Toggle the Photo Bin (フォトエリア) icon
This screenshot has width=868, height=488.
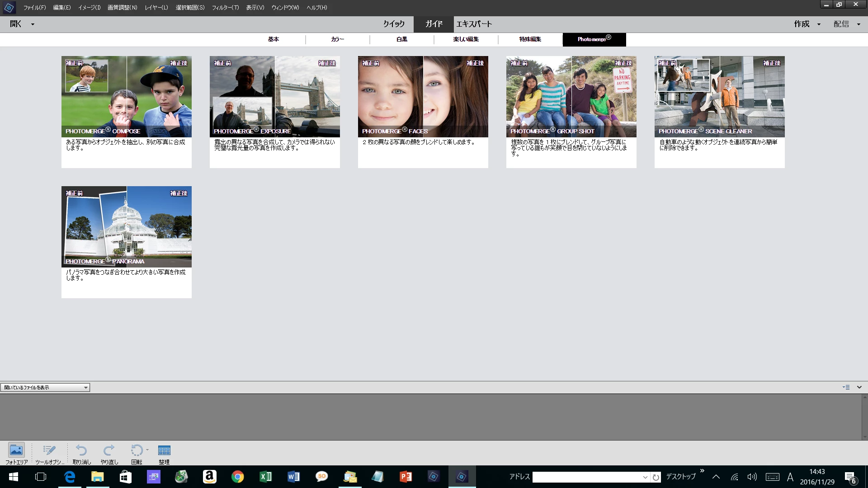click(x=16, y=450)
